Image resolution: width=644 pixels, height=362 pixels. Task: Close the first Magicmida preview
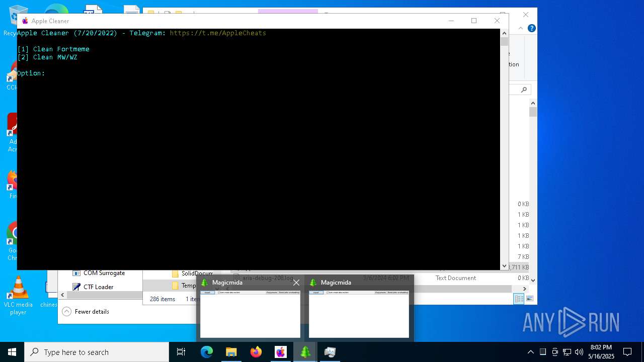tap(296, 283)
